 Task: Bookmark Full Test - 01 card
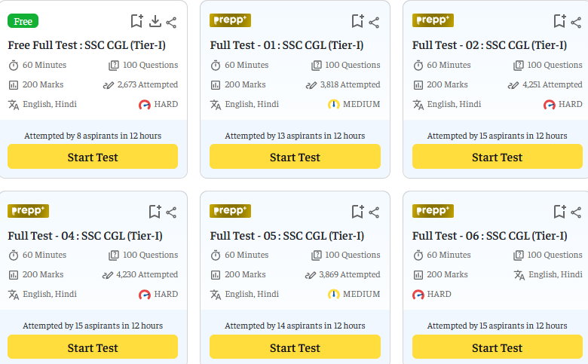pos(358,21)
